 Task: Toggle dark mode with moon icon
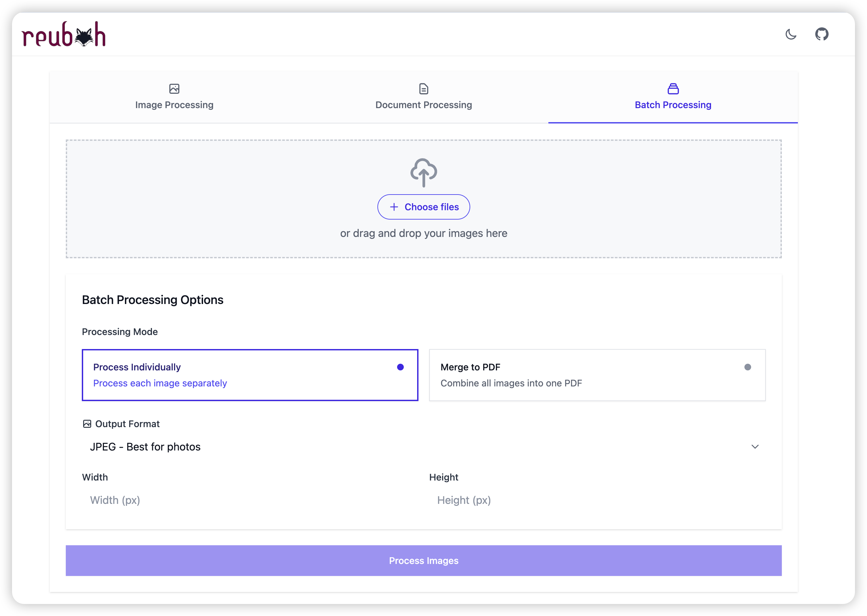(791, 34)
